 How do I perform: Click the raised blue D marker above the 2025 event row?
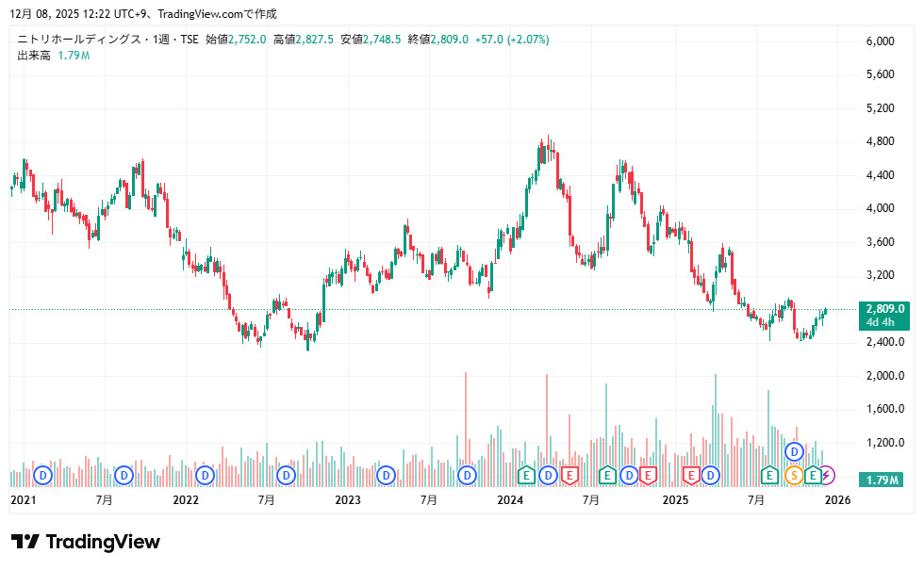[x=793, y=451]
